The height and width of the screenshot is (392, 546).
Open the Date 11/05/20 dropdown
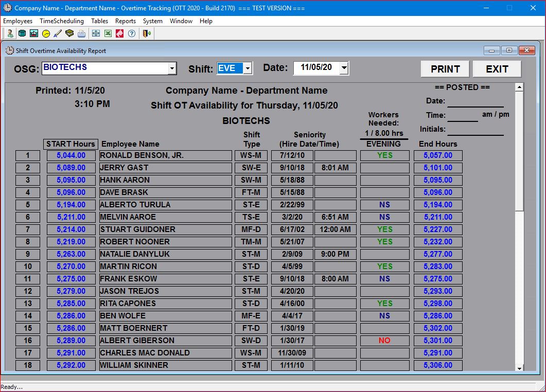coord(344,68)
